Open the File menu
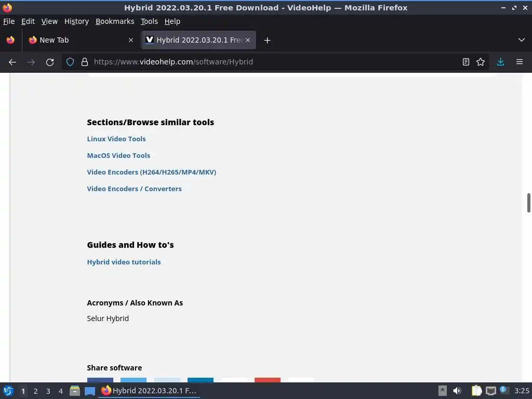Viewport: 532px width, 399px height. (9, 21)
